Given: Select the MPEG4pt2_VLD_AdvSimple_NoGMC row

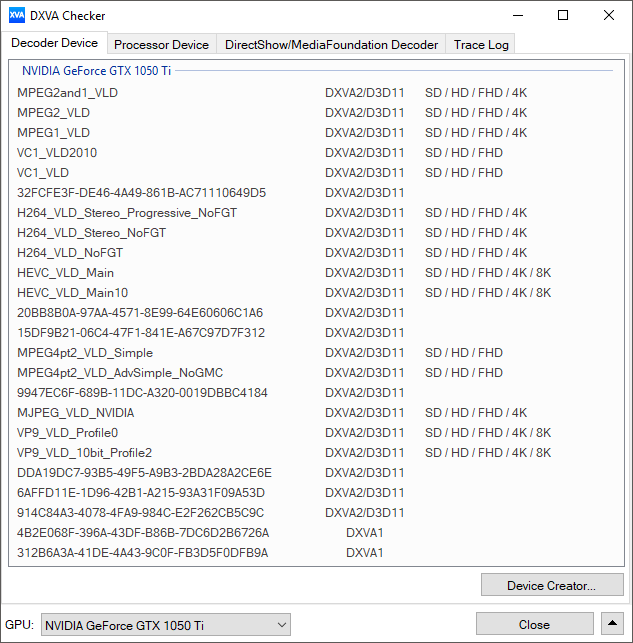Looking at the screenshot, I should point(316,373).
